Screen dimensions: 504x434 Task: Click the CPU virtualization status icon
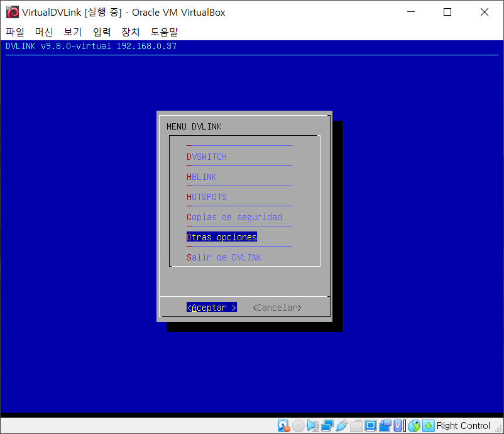pyautogui.click(x=398, y=426)
